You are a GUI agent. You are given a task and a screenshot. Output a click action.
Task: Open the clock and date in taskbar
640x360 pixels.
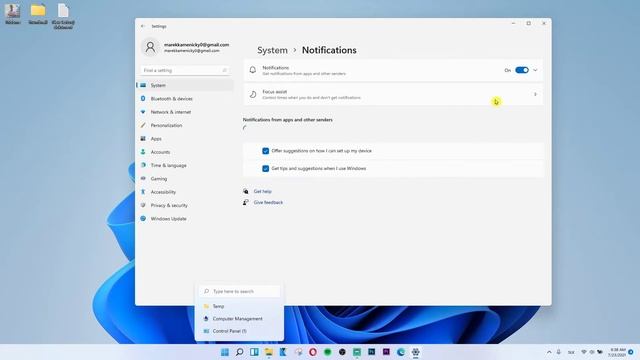(617, 353)
